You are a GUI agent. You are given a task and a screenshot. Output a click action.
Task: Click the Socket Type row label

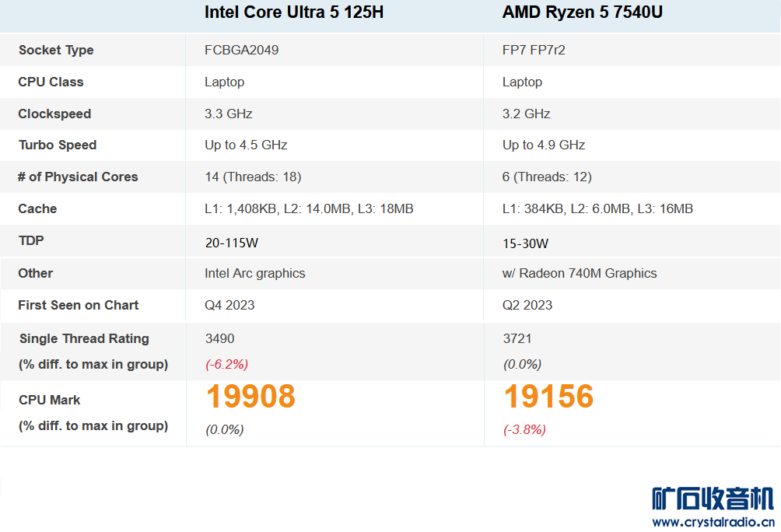[56, 50]
